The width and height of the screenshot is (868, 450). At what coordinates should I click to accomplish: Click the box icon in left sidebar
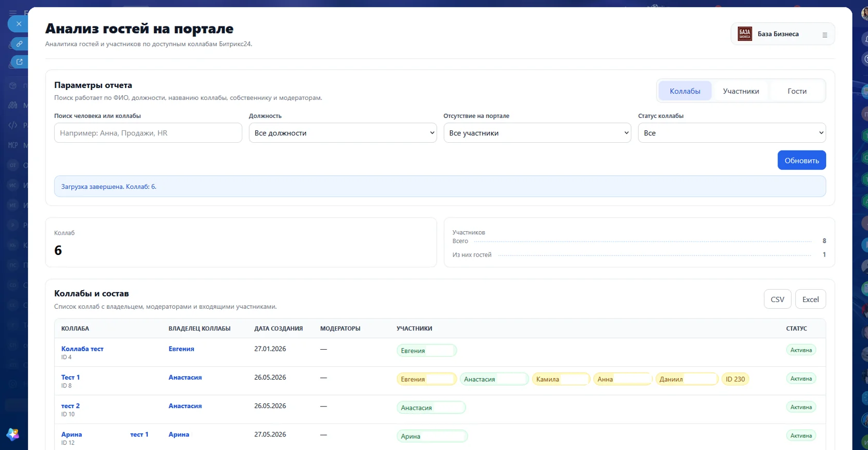(13, 85)
